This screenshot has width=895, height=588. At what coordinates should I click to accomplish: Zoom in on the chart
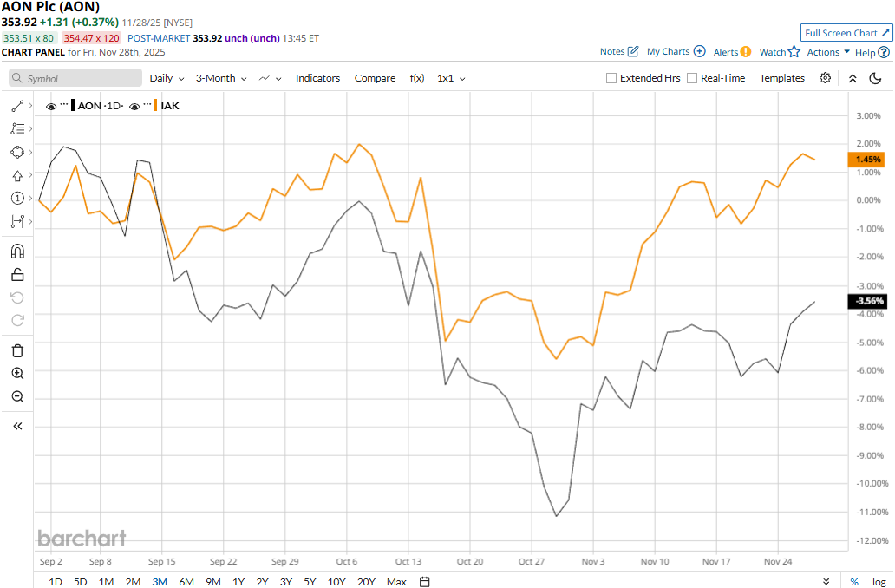point(17,373)
